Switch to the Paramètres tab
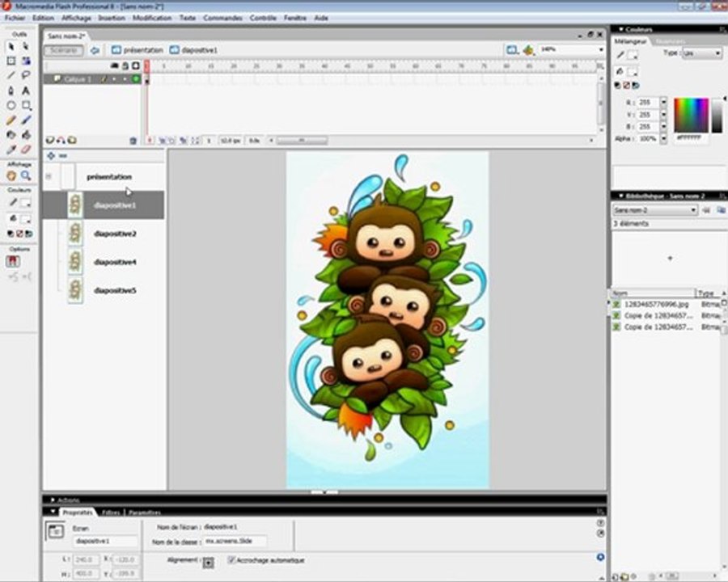 tap(145, 512)
